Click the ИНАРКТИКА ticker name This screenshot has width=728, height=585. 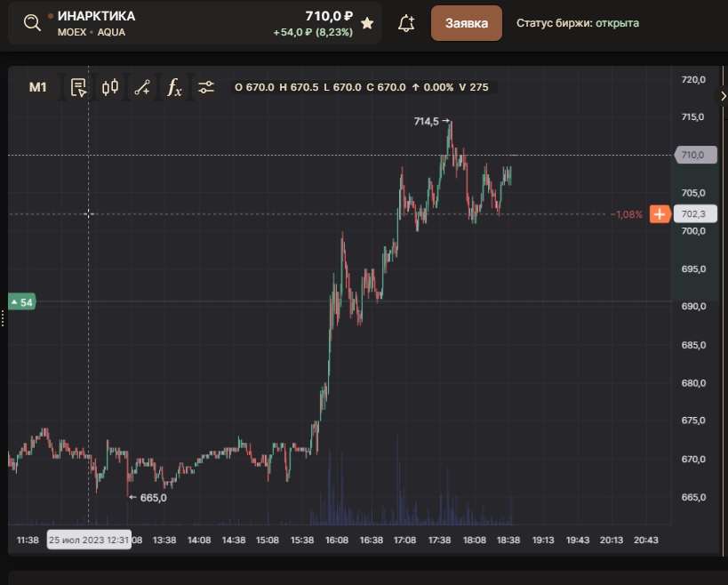point(96,16)
